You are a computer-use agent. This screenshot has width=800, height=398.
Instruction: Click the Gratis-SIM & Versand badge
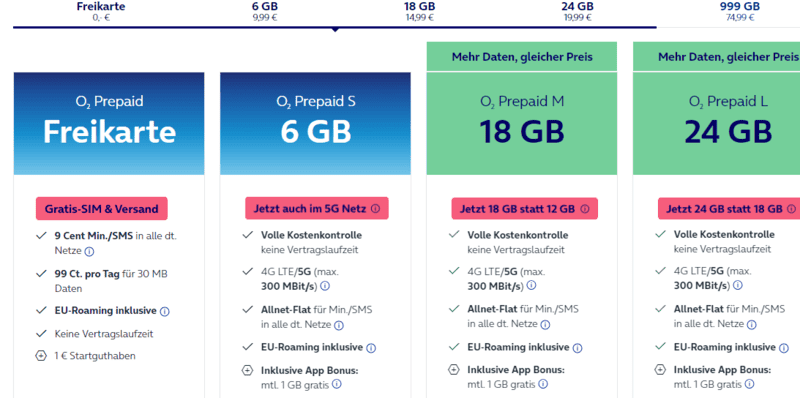tap(102, 209)
